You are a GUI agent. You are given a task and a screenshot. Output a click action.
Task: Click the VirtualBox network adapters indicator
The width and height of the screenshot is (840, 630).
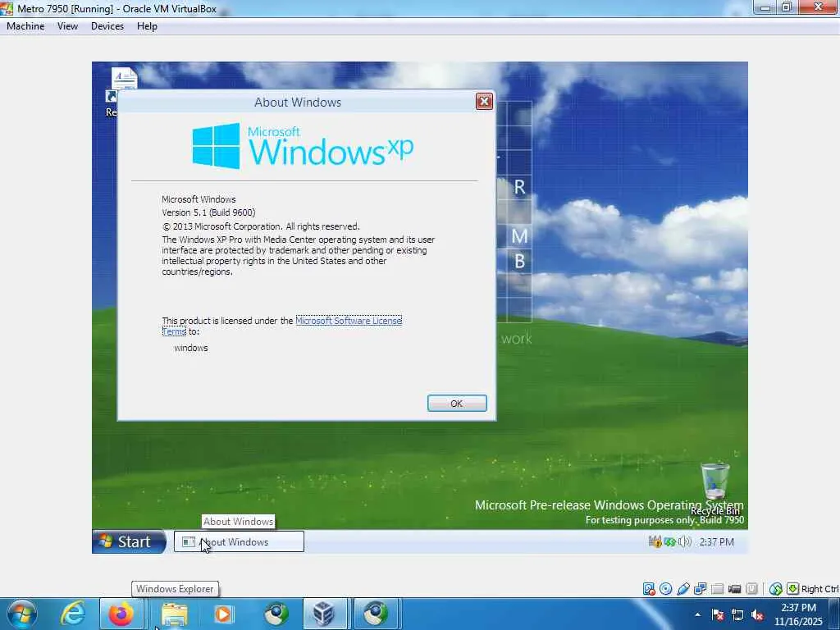(701, 589)
